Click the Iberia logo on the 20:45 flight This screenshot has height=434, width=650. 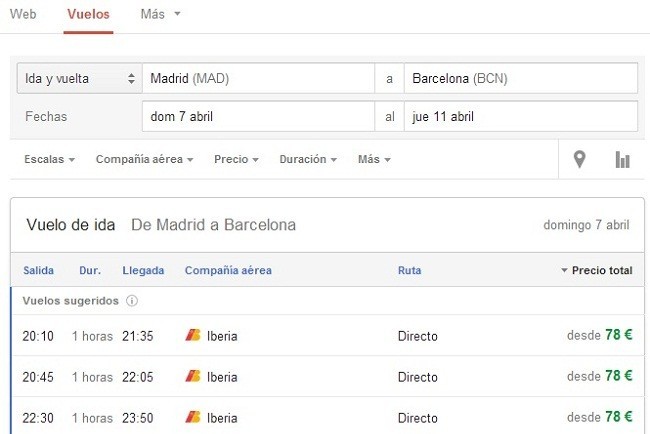(x=193, y=376)
